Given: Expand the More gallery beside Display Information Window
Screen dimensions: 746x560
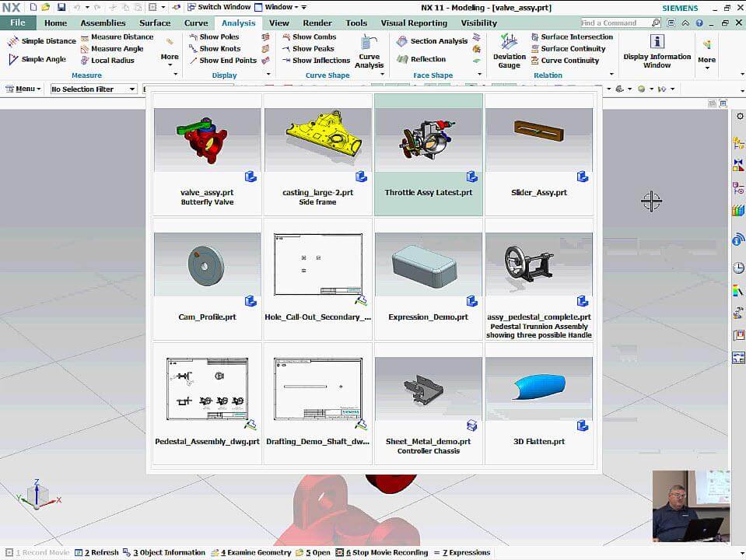Looking at the screenshot, I should click(706, 54).
